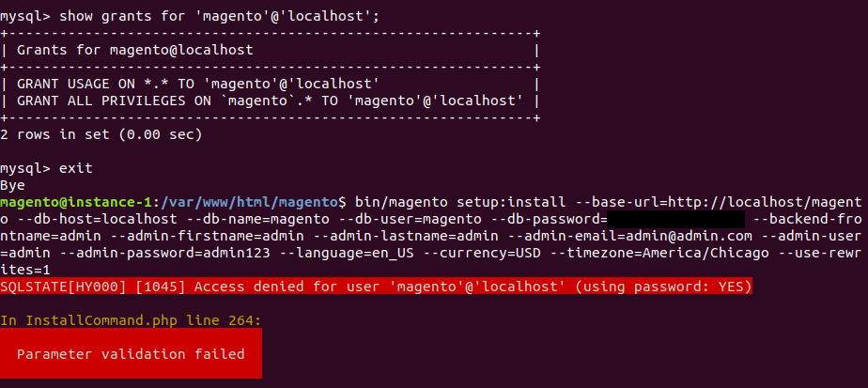Click the 'Grants for magento@localhost' table header
The height and width of the screenshot is (388, 868).
click(x=134, y=50)
